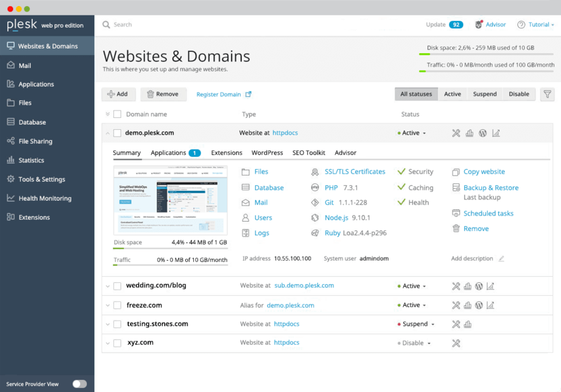The width and height of the screenshot is (561, 392).
Task: Tick the checkbox for demo.plesk.com
Action: pyautogui.click(x=117, y=133)
